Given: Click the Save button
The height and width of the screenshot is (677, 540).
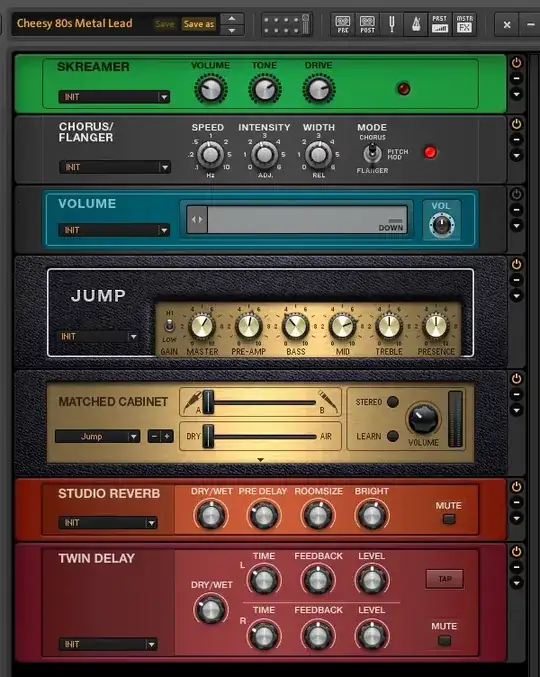Looking at the screenshot, I should tap(164, 24).
